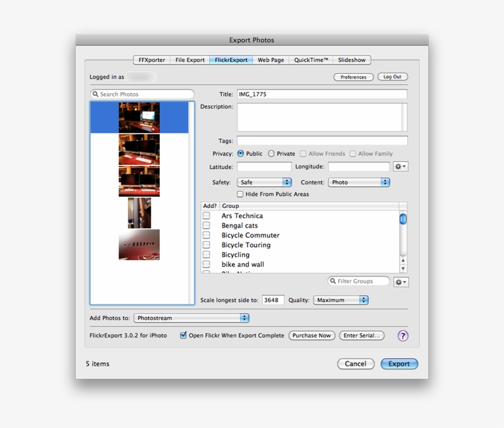
Task: Click the Log Out button
Action: 393,77
